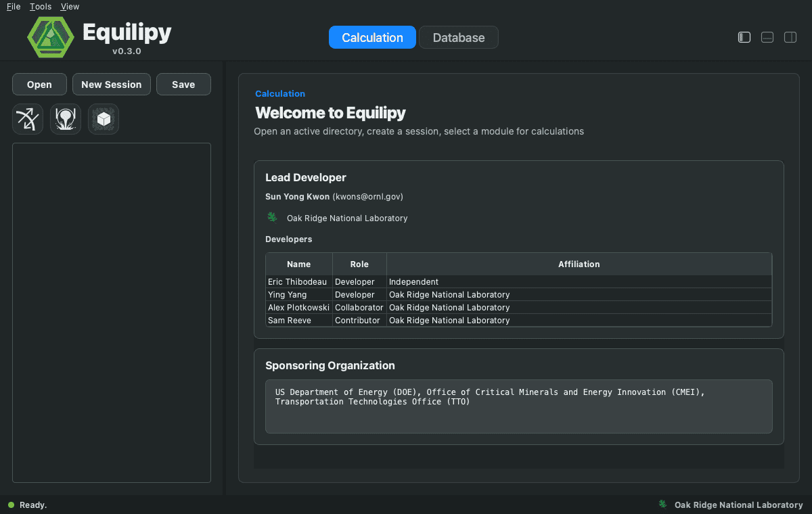Click the Collaborator role cell
812x514 pixels.
click(359, 307)
